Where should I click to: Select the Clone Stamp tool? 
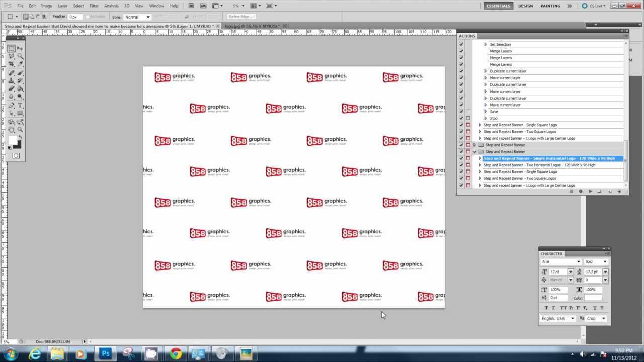point(11,80)
